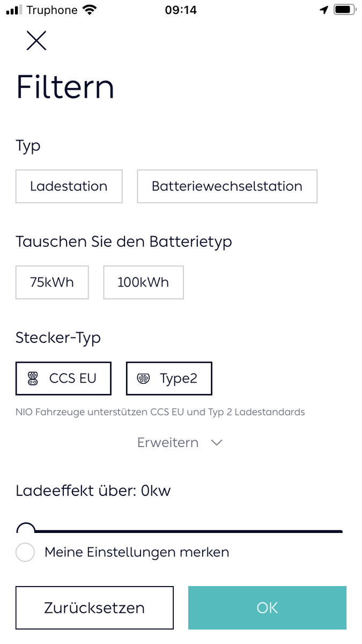
Task: Select the 100kWh battery type
Action: pyautogui.click(x=143, y=282)
